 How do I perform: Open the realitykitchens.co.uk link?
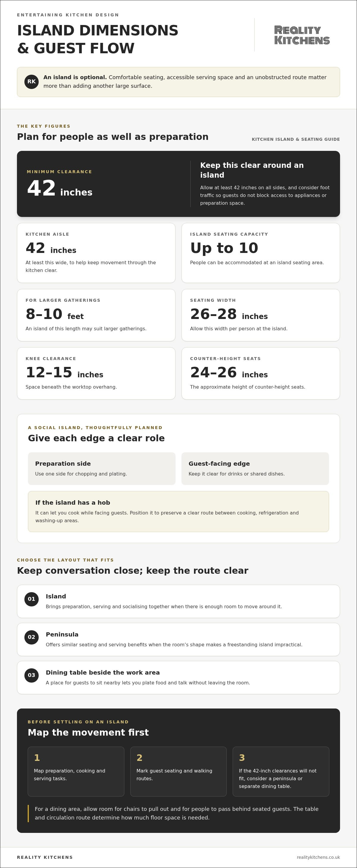(x=318, y=857)
